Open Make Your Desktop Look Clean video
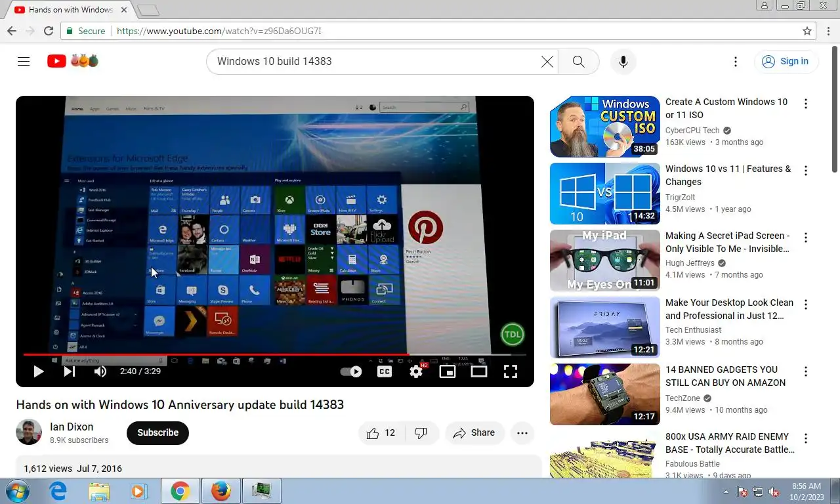 (729, 309)
